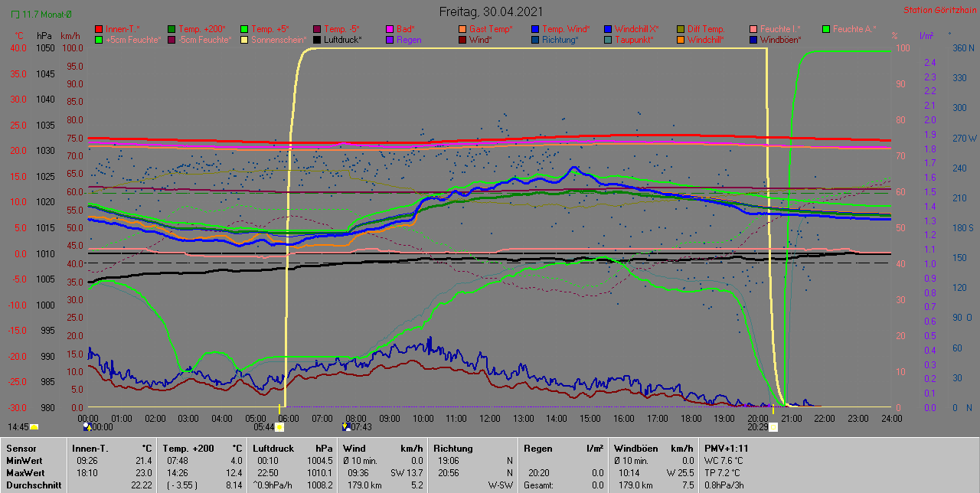Click the Richtung legend swatch
This screenshot has width=980, height=493.
point(535,40)
